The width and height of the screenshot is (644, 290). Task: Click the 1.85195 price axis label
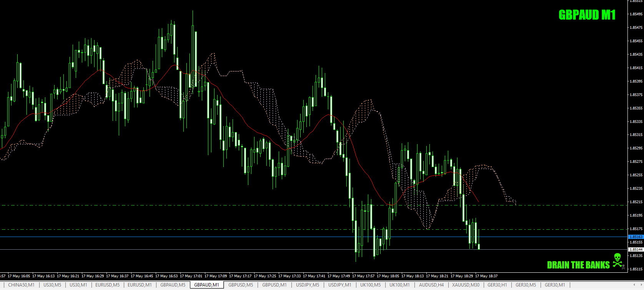click(x=636, y=215)
